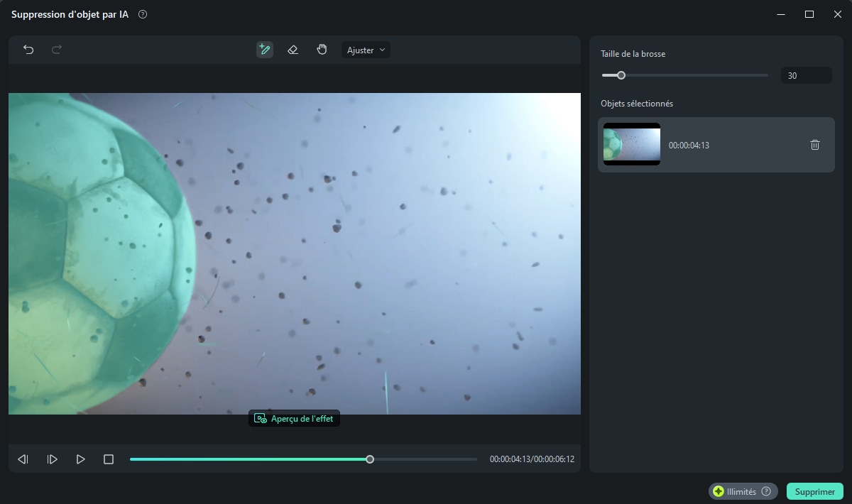Screen dimensions: 852x504
Task: Activate the hand pan tool
Action: 322,50
